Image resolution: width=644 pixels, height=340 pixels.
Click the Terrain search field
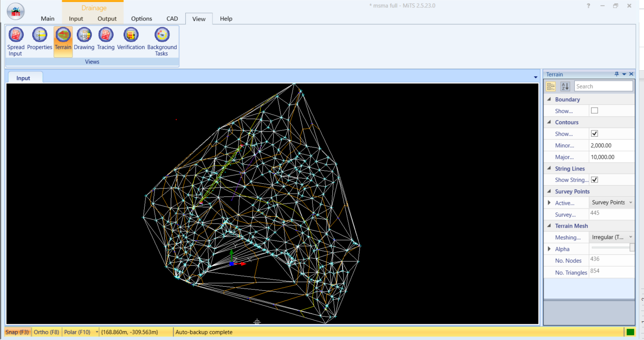pyautogui.click(x=603, y=86)
